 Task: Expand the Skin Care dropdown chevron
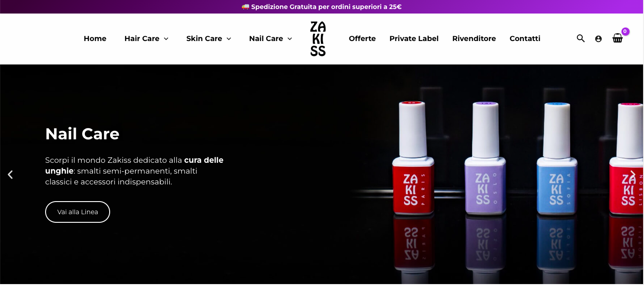pos(229,39)
